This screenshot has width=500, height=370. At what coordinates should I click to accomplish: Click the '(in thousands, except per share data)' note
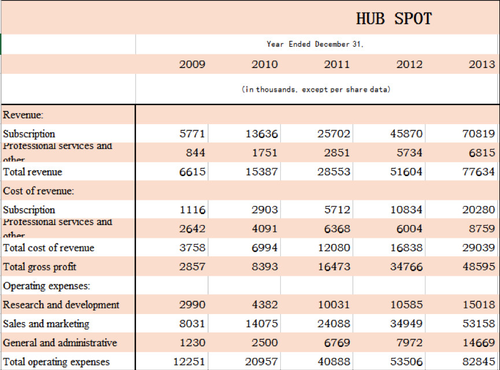pos(316,89)
